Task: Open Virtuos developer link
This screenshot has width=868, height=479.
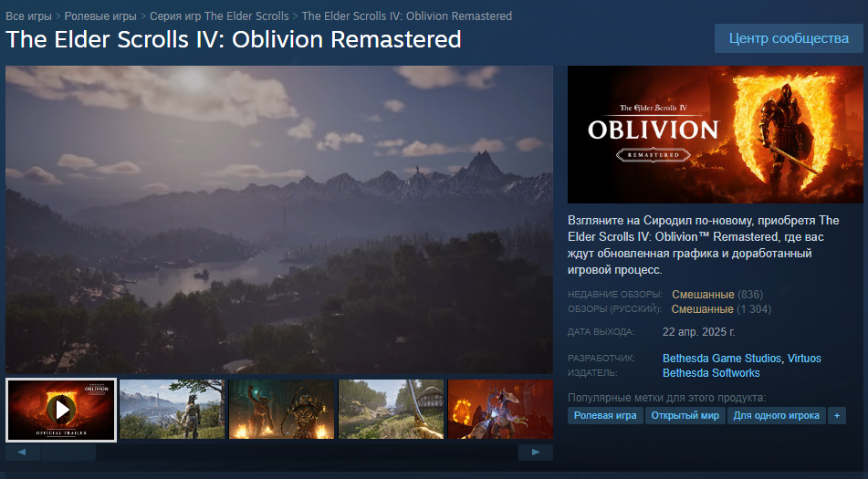Action: pos(804,359)
